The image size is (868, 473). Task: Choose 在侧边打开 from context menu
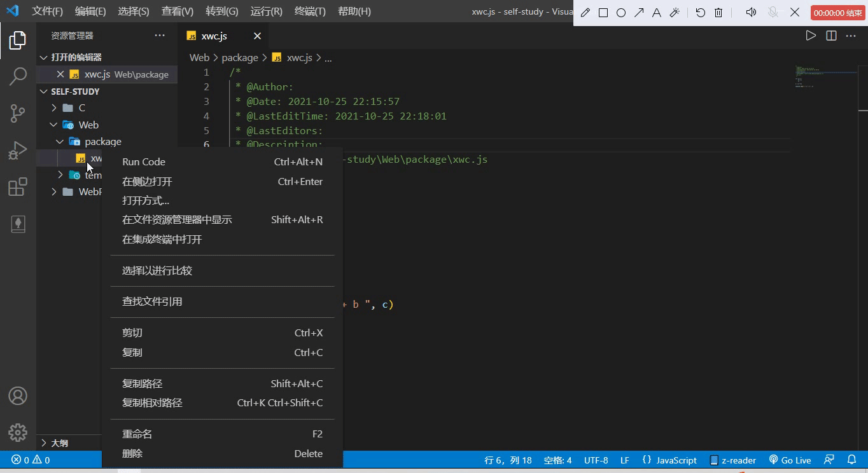[x=222, y=181]
